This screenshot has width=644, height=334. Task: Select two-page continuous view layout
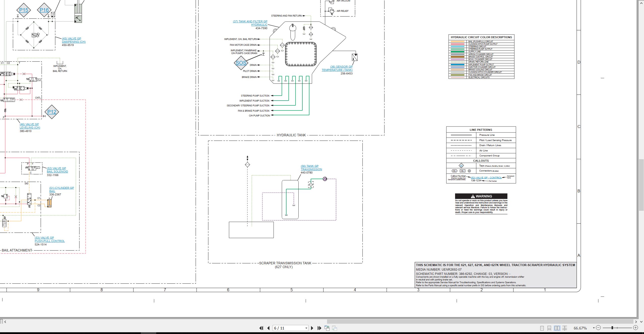[x=565, y=328]
